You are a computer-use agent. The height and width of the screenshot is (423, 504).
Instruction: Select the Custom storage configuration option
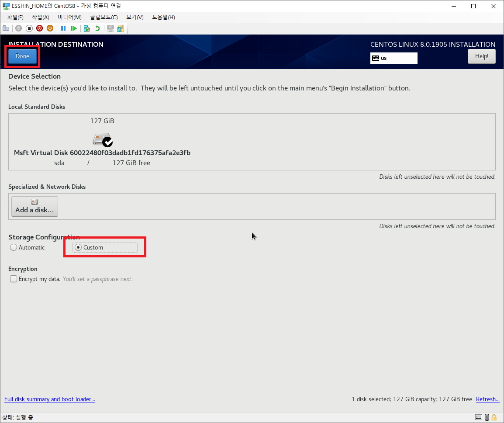[105, 247]
